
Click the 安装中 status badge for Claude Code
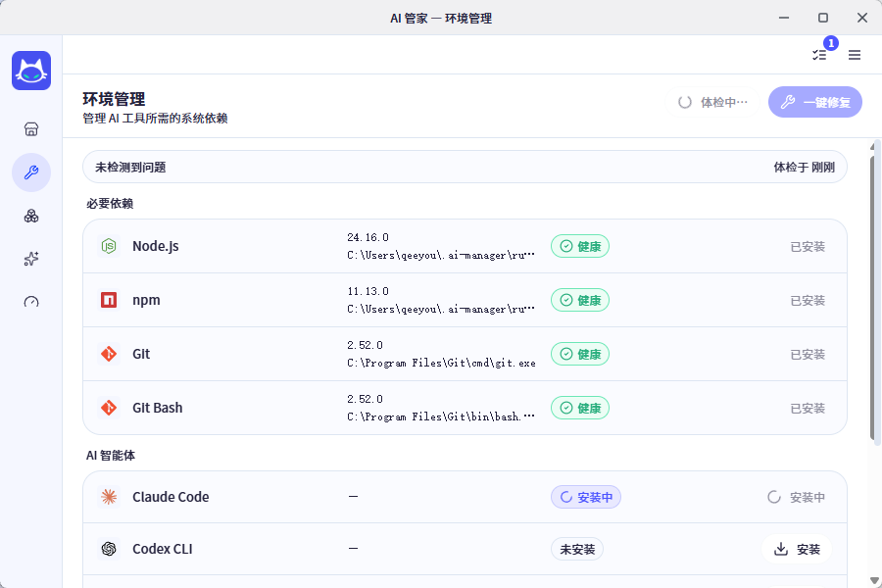586,497
